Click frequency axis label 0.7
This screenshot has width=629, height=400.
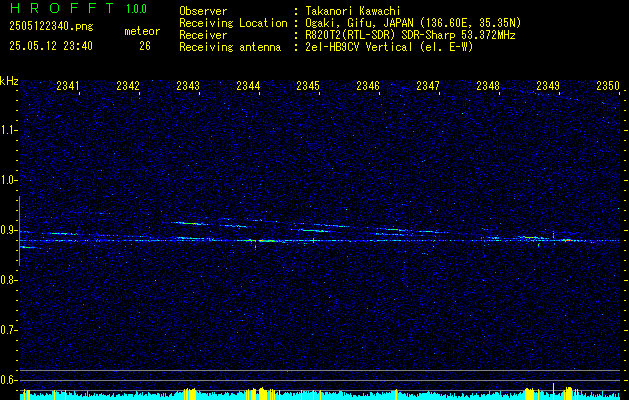click(x=8, y=330)
